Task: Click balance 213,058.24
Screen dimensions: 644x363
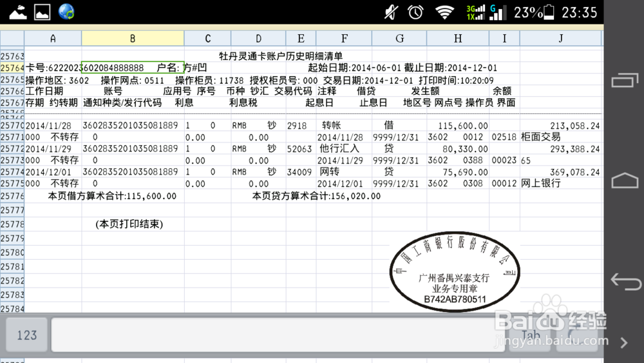Action: 575,126
